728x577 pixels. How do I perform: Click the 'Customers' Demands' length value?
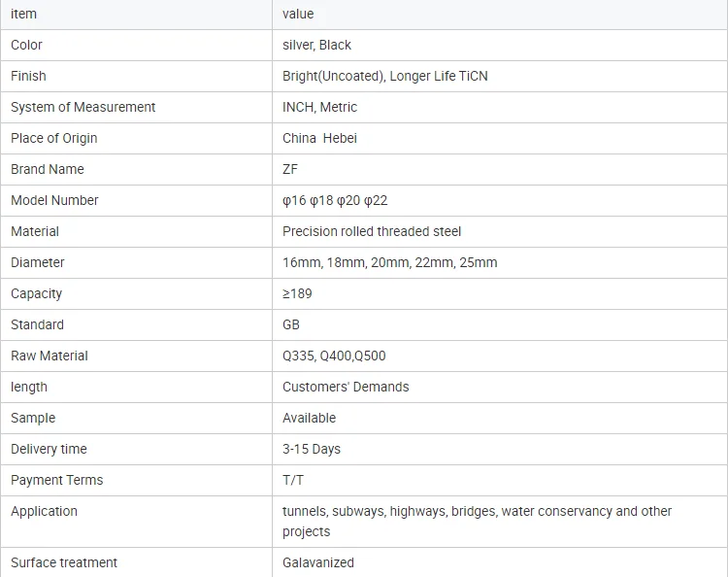click(x=346, y=387)
